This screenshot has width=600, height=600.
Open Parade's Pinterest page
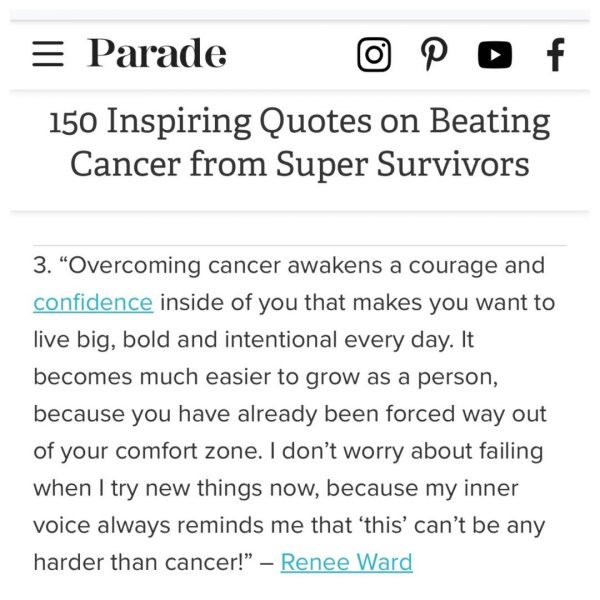[434, 54]
